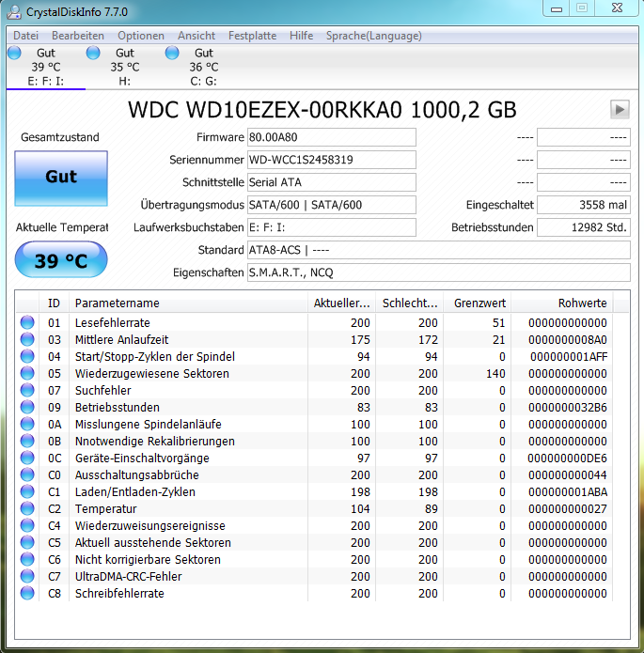Screen dimensions: 644x653
Task: Open the Optionen menu
Action: (x=141, y=36)
